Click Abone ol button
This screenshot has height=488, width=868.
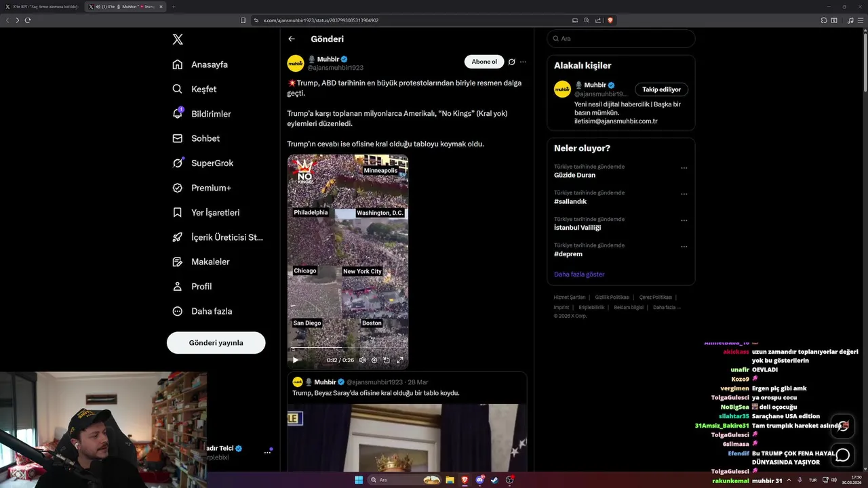pos(484,62)
